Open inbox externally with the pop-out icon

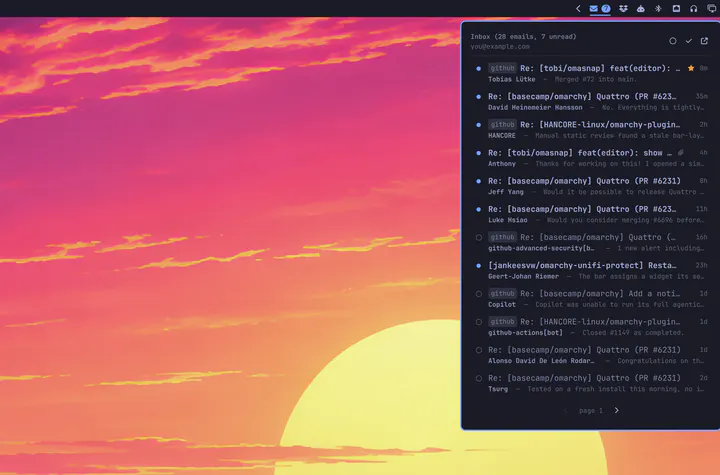704,41
